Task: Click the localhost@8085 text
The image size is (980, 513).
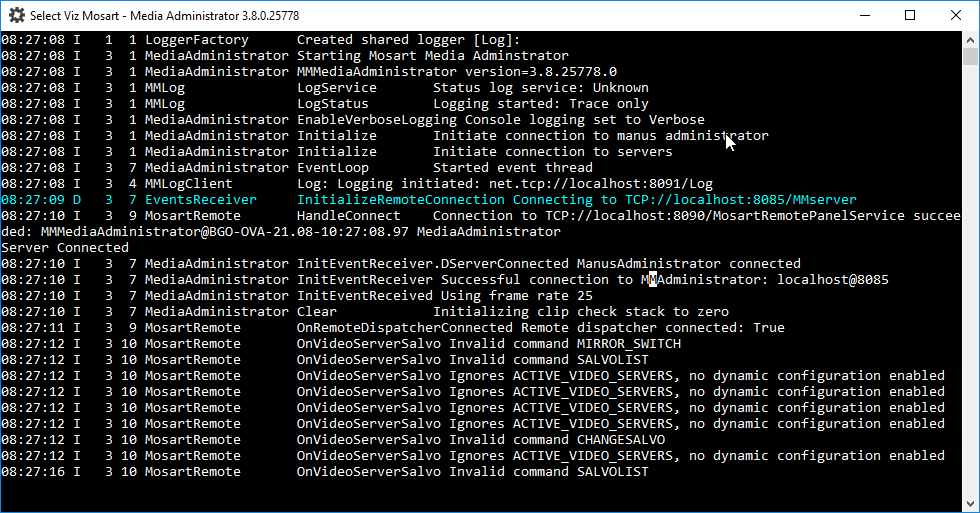Action: pyautogui.click(x=833, y=280)
